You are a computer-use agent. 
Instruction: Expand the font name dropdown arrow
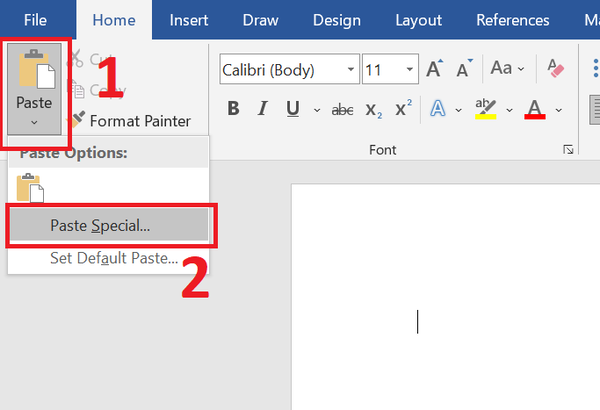351,70
